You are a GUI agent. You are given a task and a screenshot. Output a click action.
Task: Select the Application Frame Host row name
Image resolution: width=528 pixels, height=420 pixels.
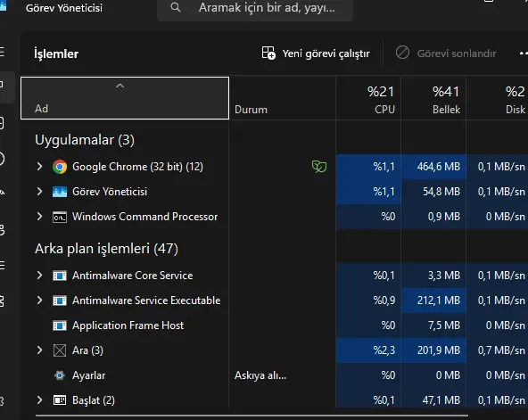(128, 325)
